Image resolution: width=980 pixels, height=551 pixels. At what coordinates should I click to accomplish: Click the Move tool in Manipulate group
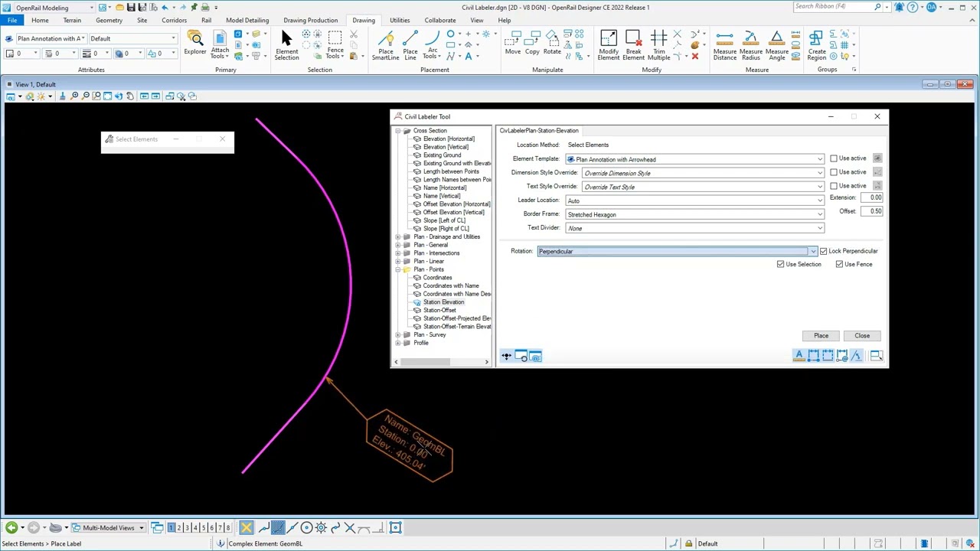tap(512, 45)
